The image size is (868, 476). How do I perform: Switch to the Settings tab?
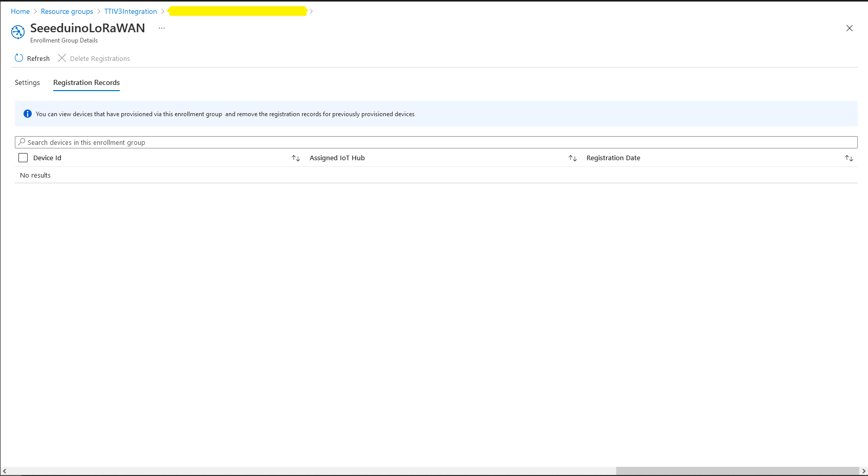coord(27,82)
